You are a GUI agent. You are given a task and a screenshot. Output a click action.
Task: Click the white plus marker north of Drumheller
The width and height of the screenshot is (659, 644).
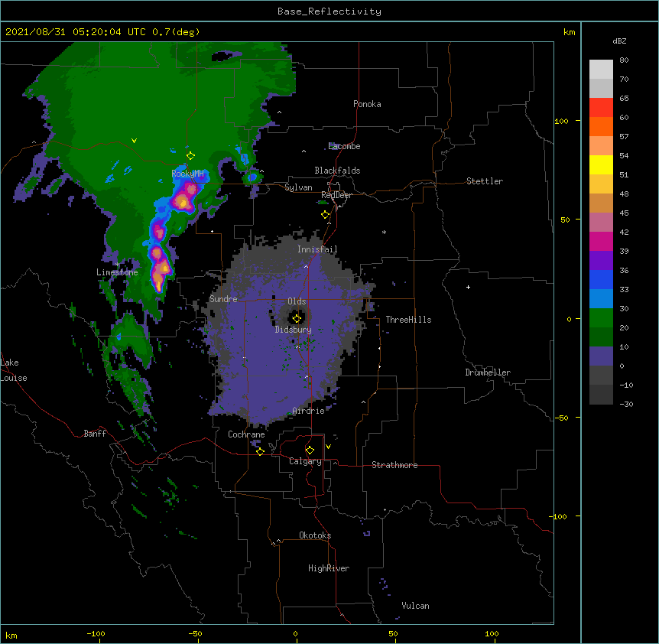click(x=468, y=287)
